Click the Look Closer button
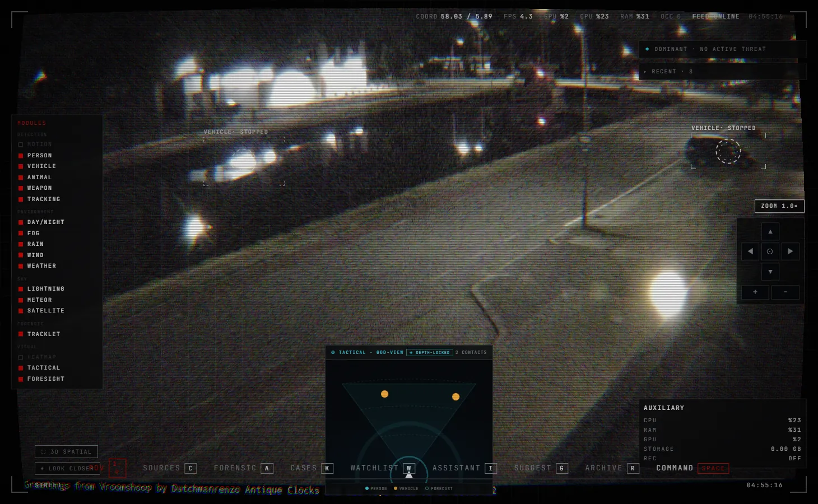The height and width of the screenshot is (504, 818). [x=67, y=468]
